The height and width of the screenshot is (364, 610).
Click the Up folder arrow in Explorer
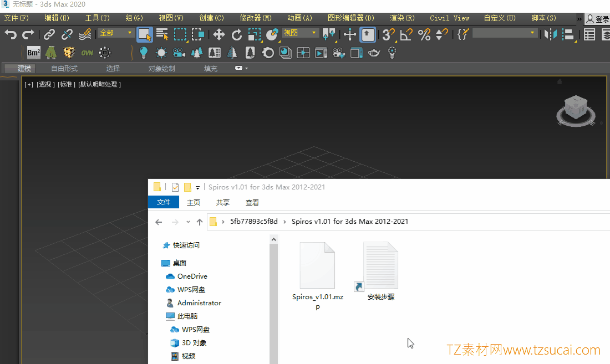point(200,222)
